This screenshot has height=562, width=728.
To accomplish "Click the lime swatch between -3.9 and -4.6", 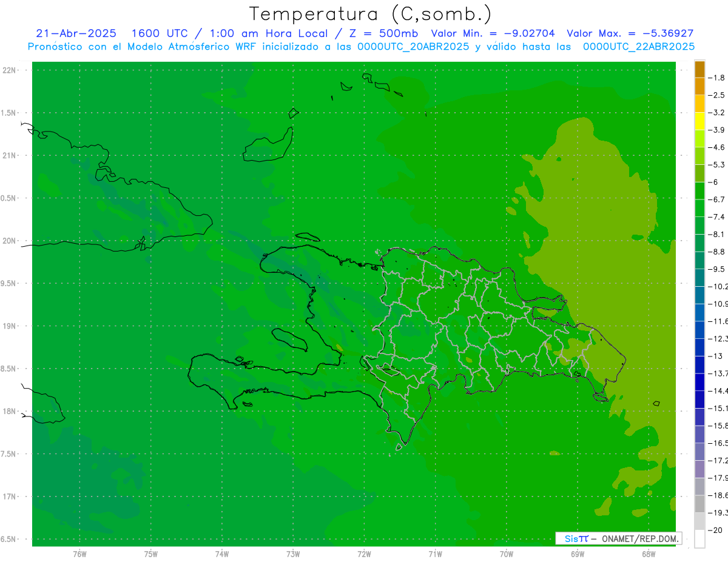I will [x=699, y=139].
